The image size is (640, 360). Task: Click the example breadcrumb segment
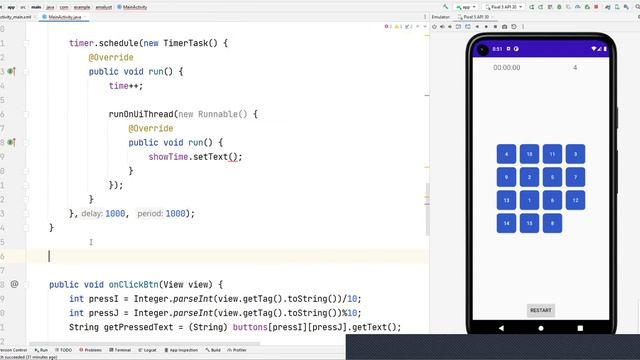coord(82,7)
